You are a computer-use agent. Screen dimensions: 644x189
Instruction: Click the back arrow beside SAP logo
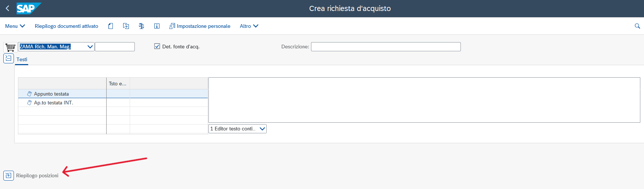point(7,8)
